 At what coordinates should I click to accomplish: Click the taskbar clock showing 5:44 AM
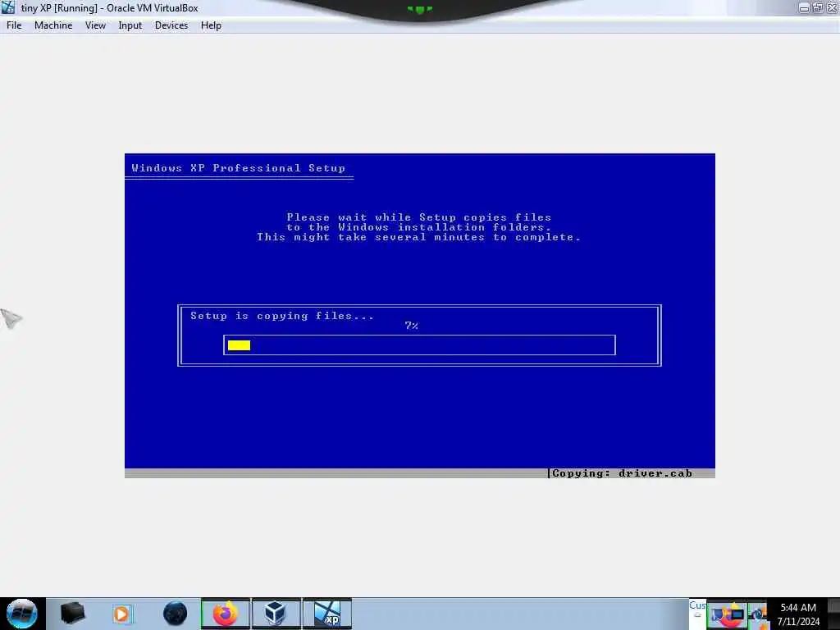[x=797, y=608]
